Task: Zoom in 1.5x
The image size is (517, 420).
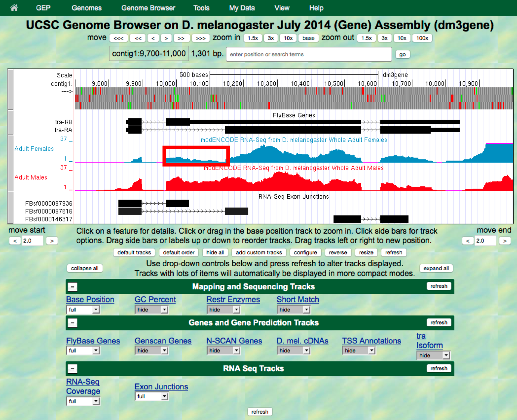Action: pyautogui.click(x=253, y=38)
